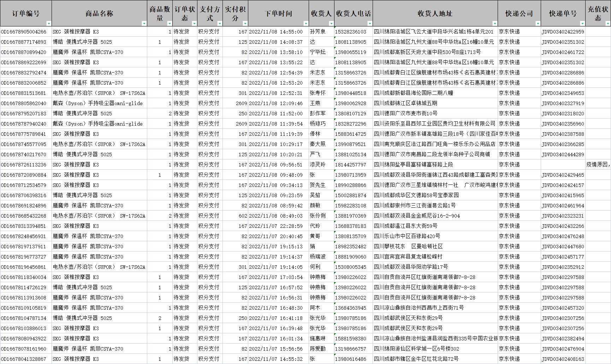Open filter dropdown for 收货人电话 column
The width and height of the screenshot is (611, 364).
[370, 23]
